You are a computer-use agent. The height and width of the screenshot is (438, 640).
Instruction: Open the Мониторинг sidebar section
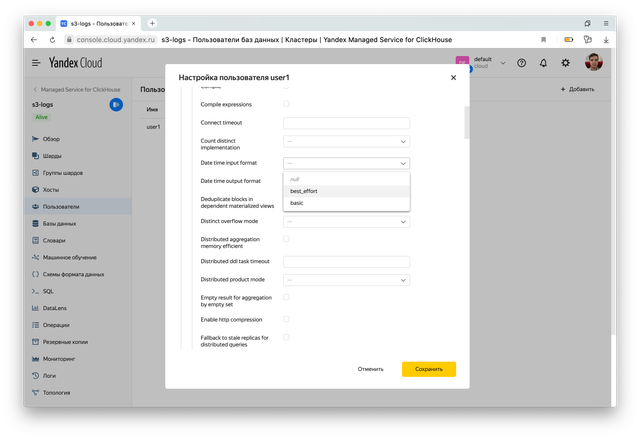(62, 358)
